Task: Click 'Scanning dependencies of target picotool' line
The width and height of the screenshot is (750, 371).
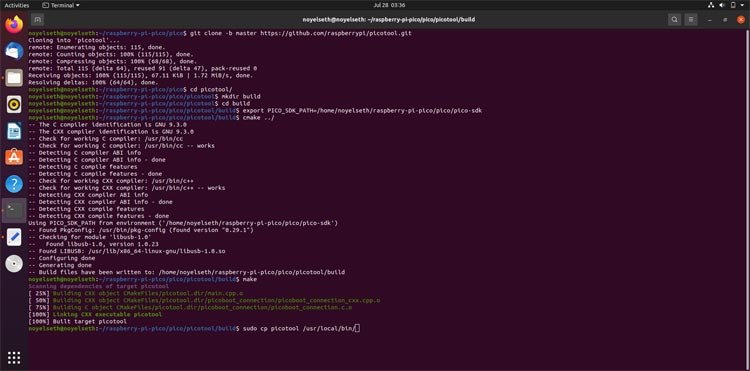Action: click(99, 286)
